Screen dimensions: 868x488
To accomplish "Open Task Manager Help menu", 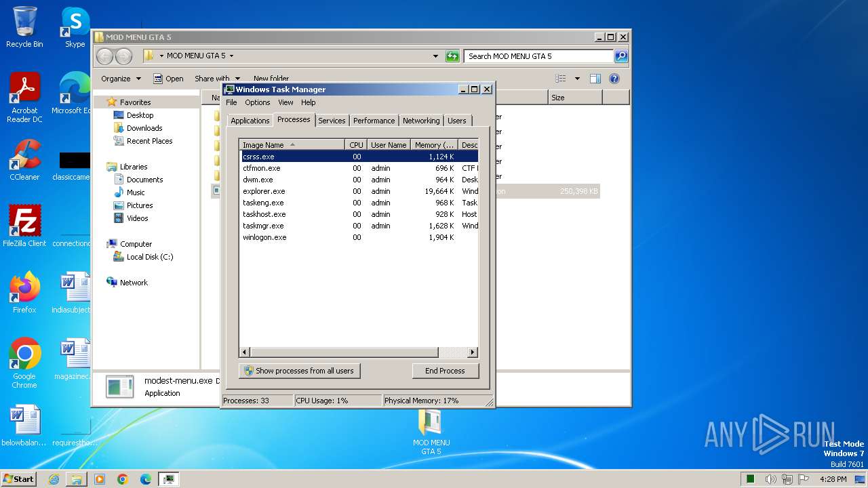I will coord(308,102).
